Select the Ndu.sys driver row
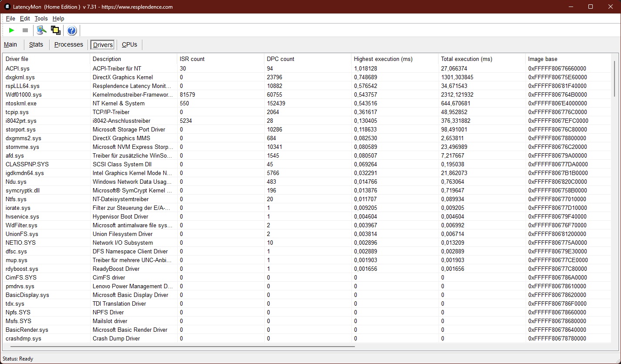This screenshot has width=621, height=364. [x=307, y=182]
